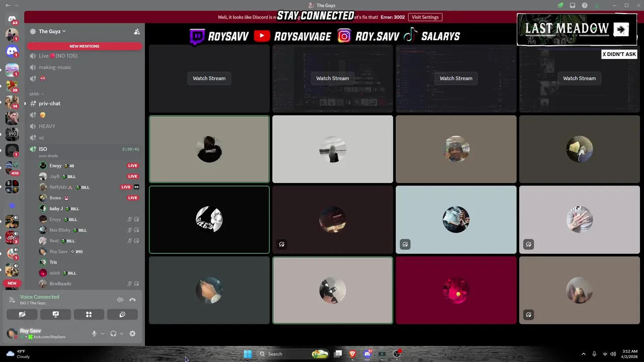Show hidden system tray icons chevron
This screenshot has width=644, height=362.
pyautogui.click(x=584, y=354)
